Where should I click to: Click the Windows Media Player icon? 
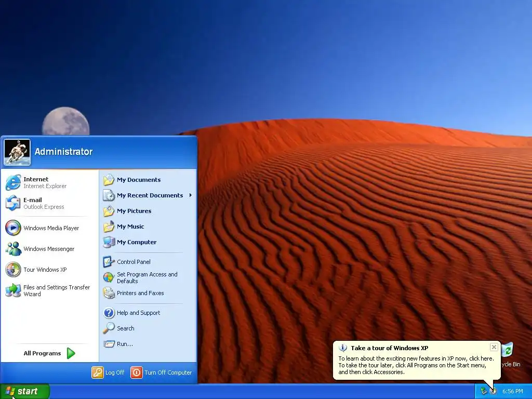[13, 228]
